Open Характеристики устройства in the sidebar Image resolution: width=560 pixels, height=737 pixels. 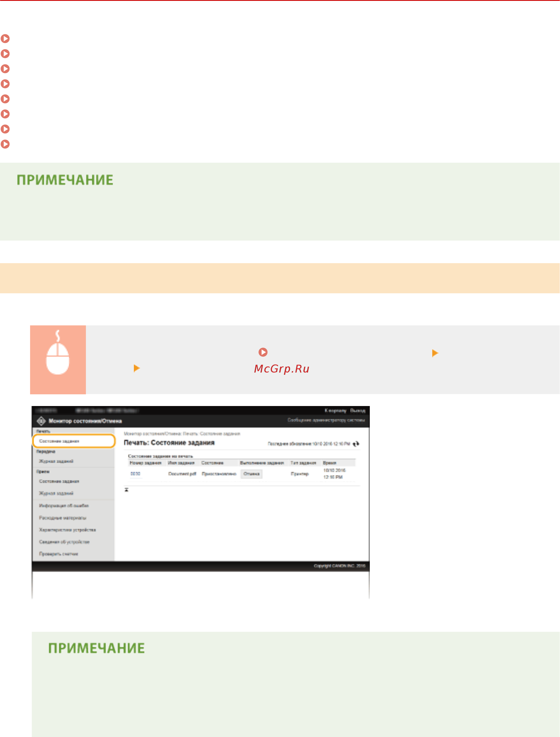coord(67,530)
